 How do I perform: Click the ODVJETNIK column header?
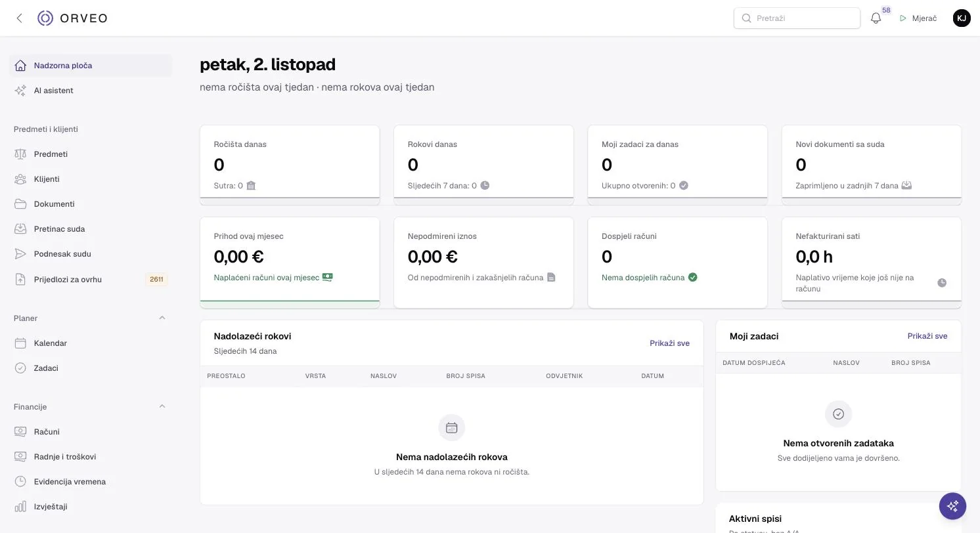[x=564, y=376]
